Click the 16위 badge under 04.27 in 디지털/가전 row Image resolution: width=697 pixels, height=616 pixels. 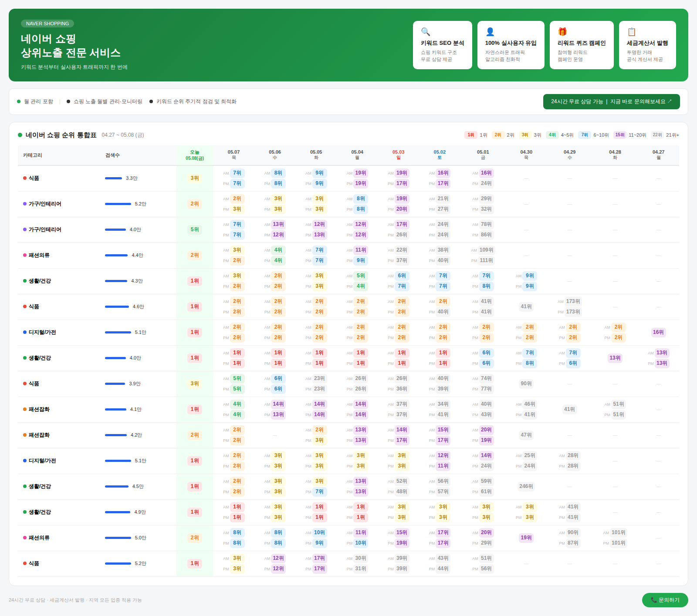pos(658,332)
